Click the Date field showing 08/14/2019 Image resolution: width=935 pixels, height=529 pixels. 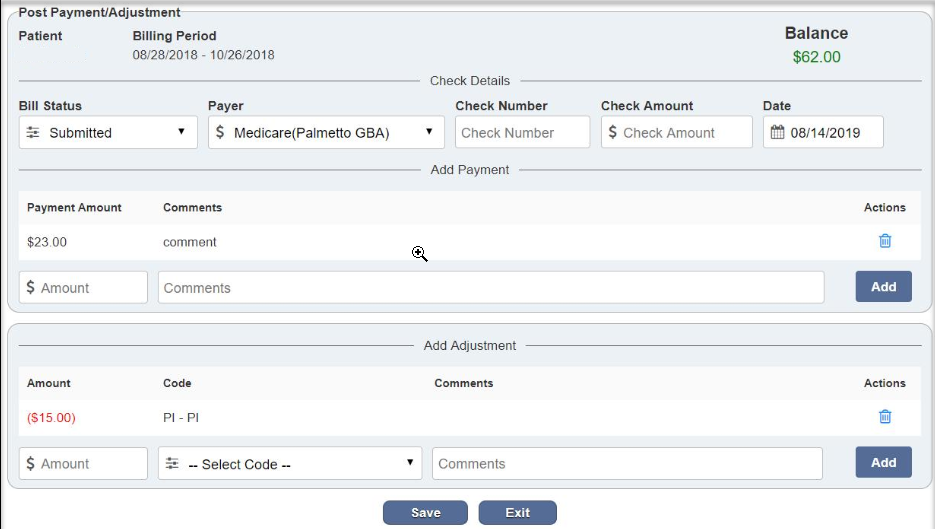point(823,132)
